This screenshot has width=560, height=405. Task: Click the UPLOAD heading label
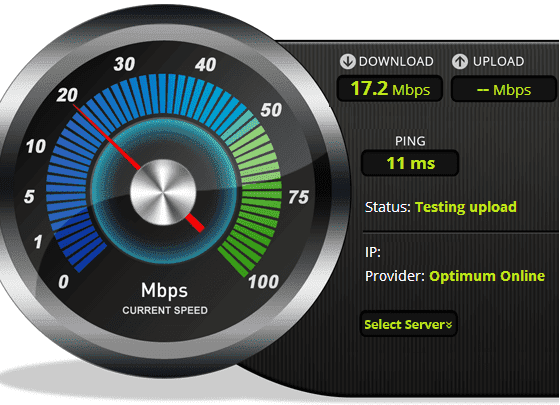[499, 61]
